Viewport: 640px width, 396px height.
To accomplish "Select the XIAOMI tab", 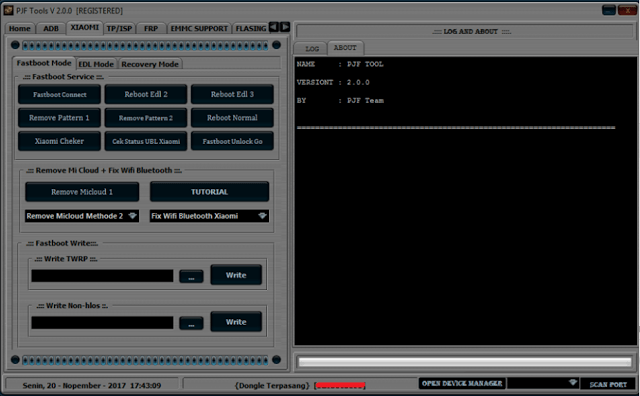I will [x=84, y=27].
